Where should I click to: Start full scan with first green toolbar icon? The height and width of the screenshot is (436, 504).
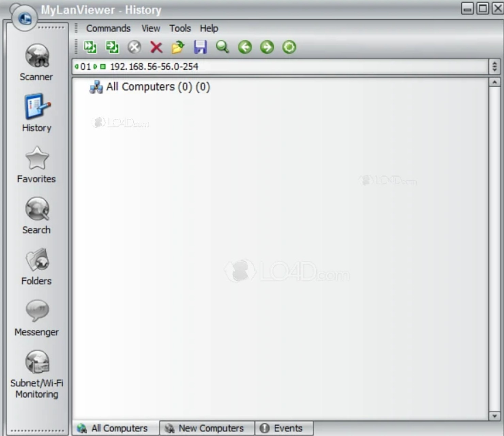click(x=90, y=47)
